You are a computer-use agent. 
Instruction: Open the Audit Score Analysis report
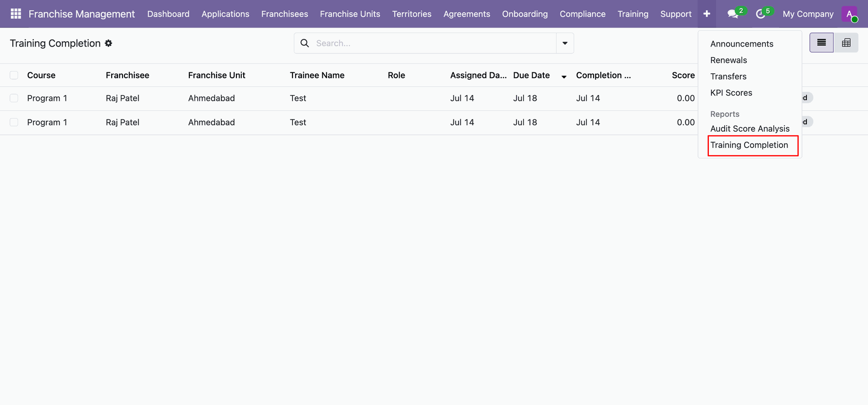(x=750, y=129)
